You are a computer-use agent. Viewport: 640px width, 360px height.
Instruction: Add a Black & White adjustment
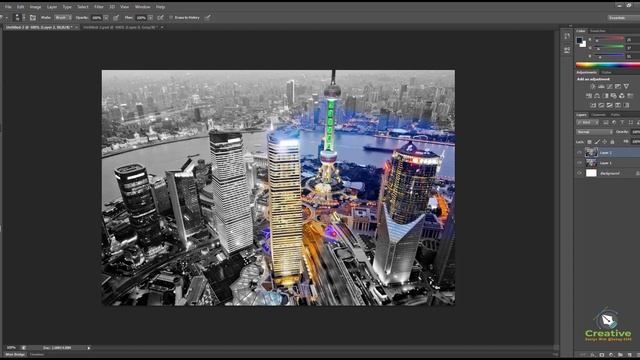coord(605,96)
